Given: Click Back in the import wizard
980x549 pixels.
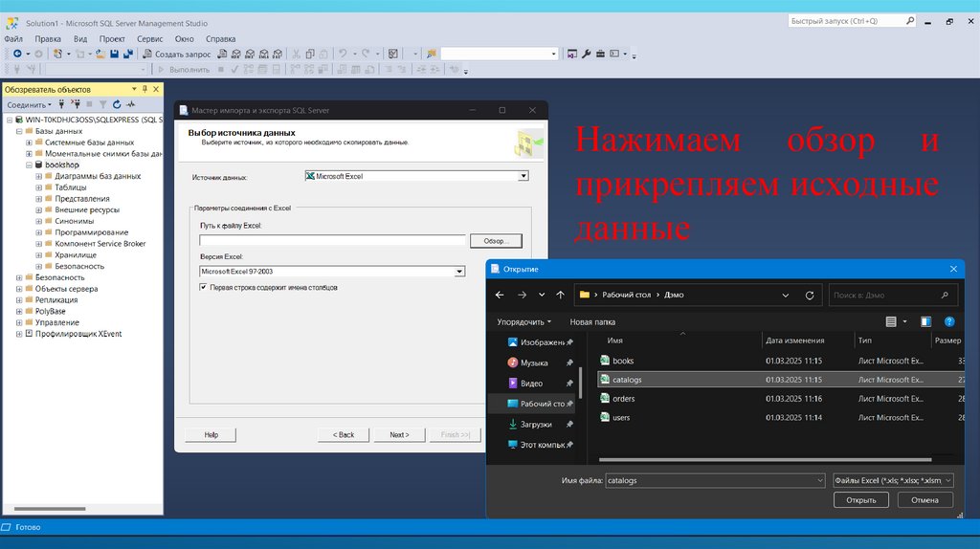Looking at the screenshot, I should point(344,434).
